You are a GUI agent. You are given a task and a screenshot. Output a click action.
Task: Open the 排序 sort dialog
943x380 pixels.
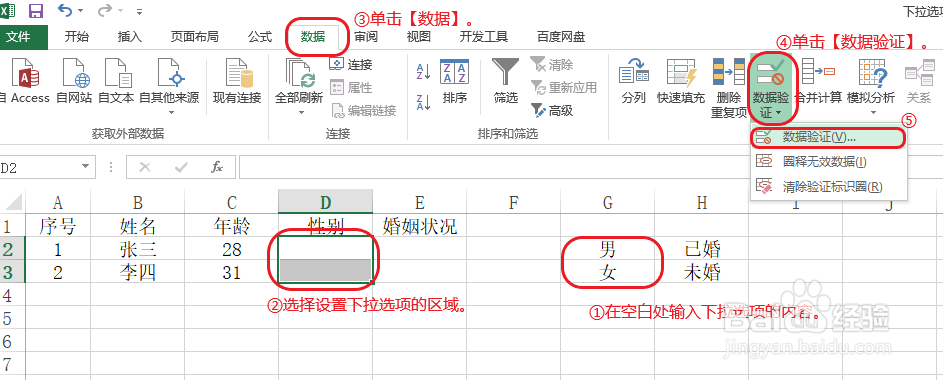(x=455, y=81)
